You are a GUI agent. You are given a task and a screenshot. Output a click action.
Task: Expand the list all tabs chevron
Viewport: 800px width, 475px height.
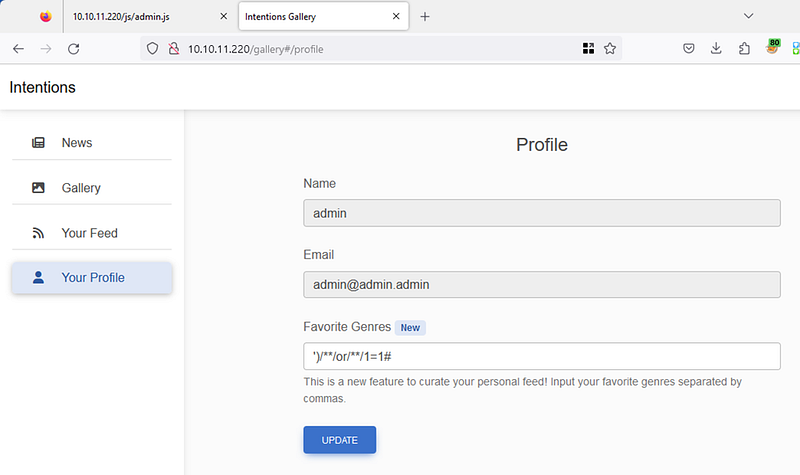[x=748, y=16]
